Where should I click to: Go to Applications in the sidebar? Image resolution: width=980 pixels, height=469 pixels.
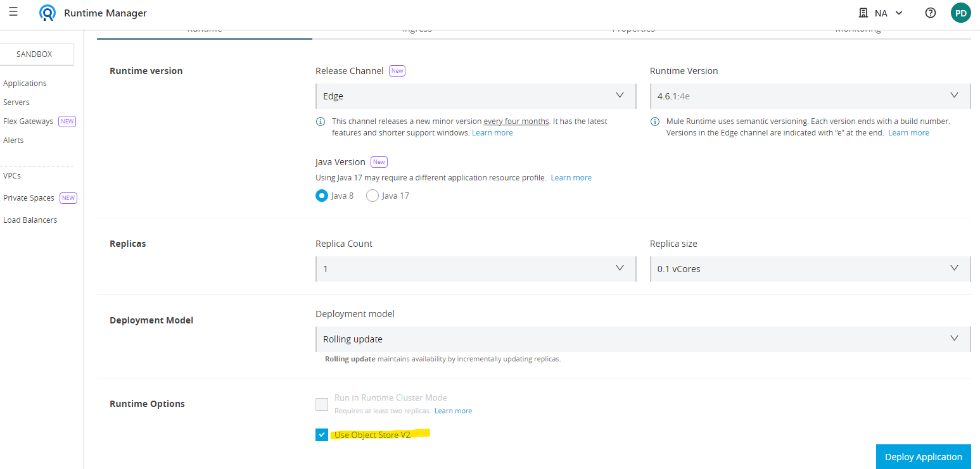(x=25, y=84)
